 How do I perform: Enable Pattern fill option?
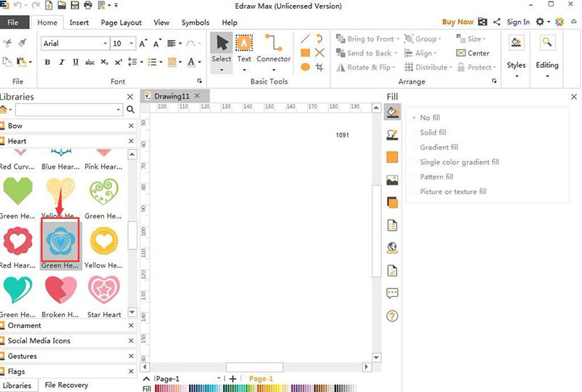point(436,177)
